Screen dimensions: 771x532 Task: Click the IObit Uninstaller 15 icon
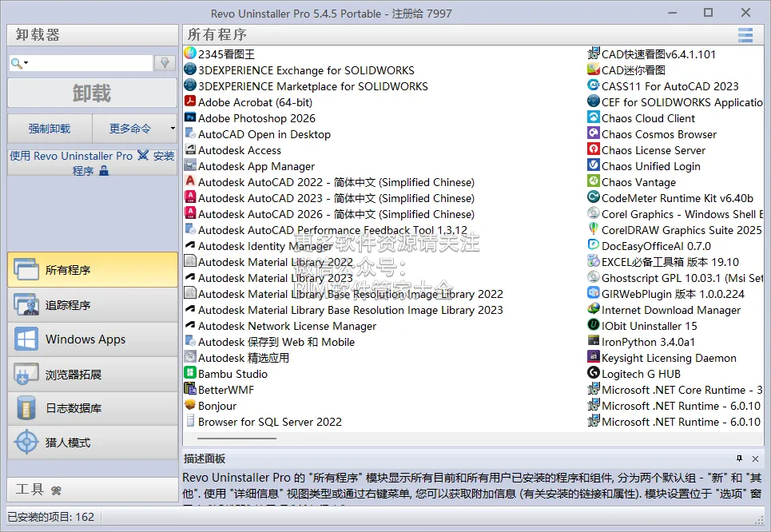pyautogui.click(x=594, y=325)
